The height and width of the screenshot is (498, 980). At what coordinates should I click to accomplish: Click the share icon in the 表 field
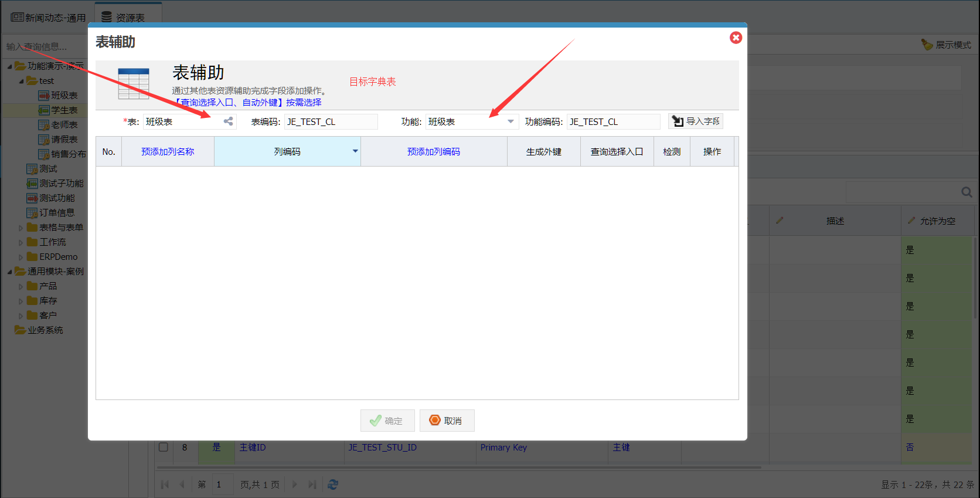click(228, 121)
